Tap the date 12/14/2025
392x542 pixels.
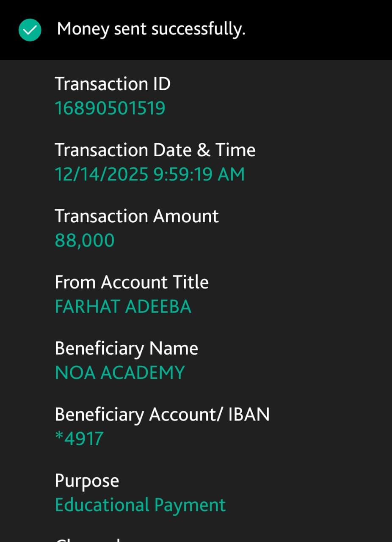point(102,174)
